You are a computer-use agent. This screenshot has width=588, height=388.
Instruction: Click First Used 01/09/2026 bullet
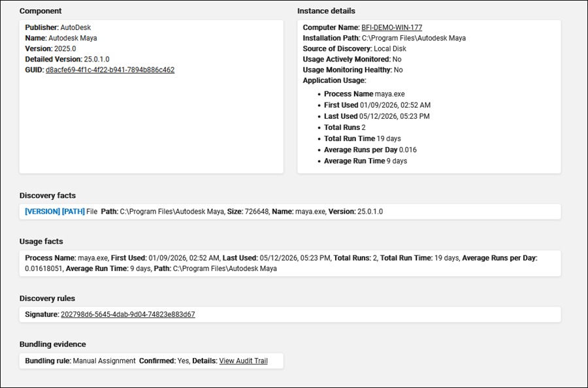click(377, 105)
